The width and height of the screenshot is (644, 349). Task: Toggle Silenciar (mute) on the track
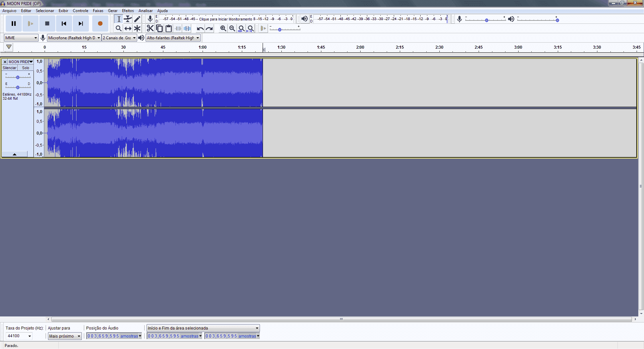[9, 68]
